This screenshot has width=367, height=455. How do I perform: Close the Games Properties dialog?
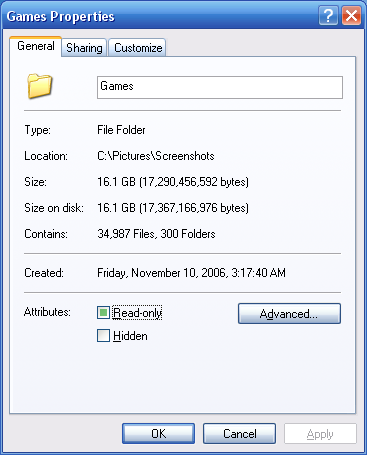[351, 16]
